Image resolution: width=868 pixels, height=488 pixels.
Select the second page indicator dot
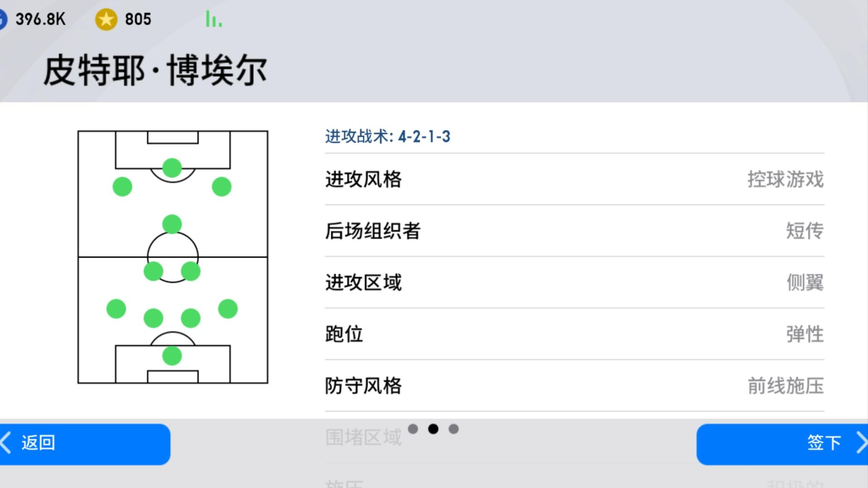(434, 429)
